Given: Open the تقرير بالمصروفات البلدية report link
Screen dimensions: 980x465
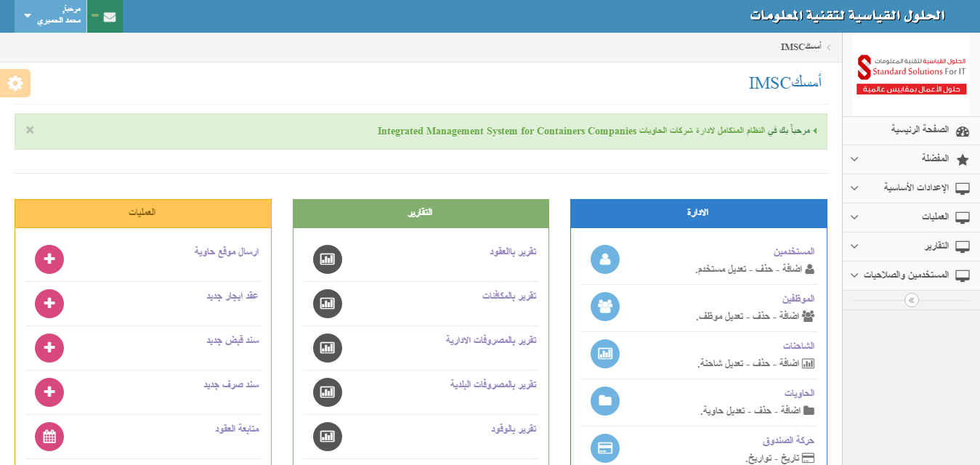Looking at the screenshot, I should 493,384.
